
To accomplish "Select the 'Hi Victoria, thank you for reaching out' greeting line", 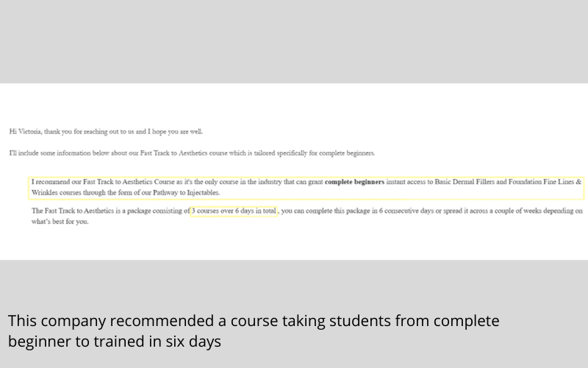I will (106, 132).
